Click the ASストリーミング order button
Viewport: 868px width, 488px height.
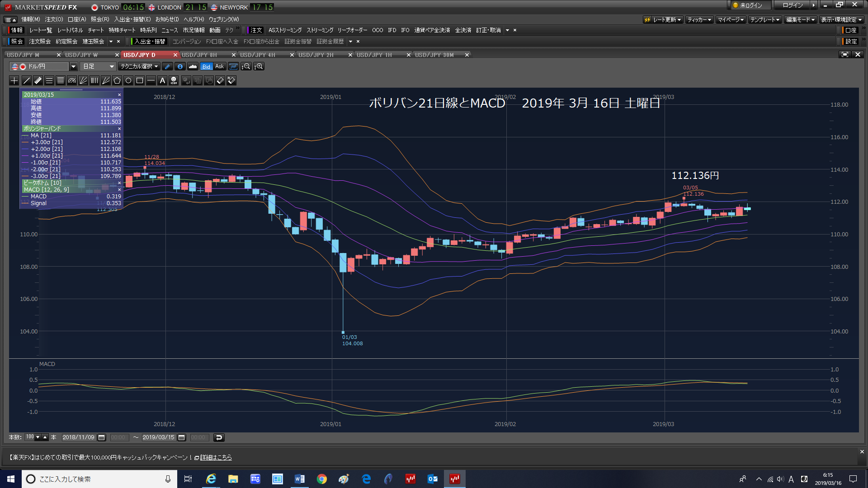[x=285, y=30]
